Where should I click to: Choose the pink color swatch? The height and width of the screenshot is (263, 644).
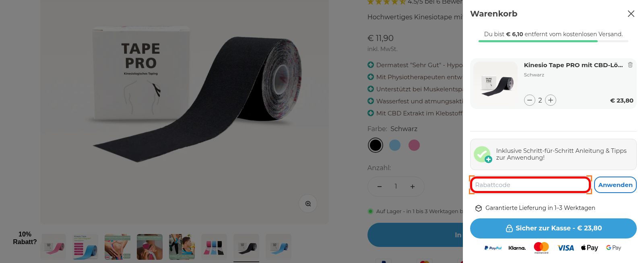414,145
